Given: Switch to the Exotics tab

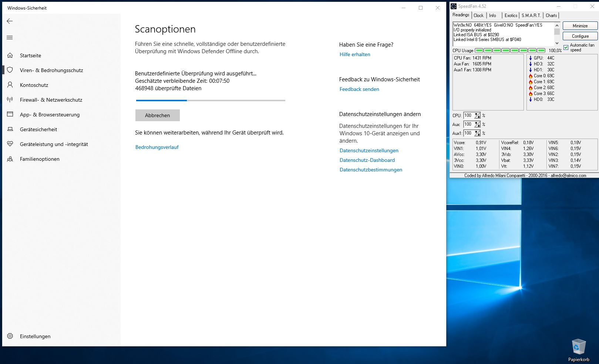Looking at the screenshot, I should [x=511, y=16].
